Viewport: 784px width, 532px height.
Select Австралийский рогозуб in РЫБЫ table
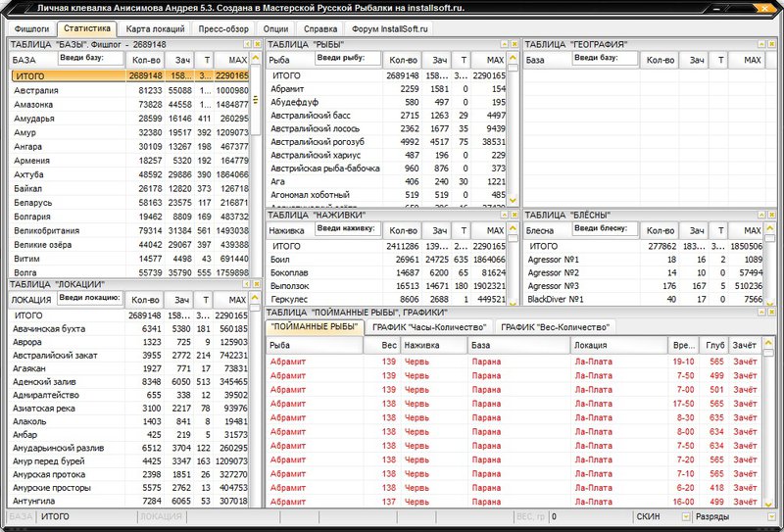387,142
